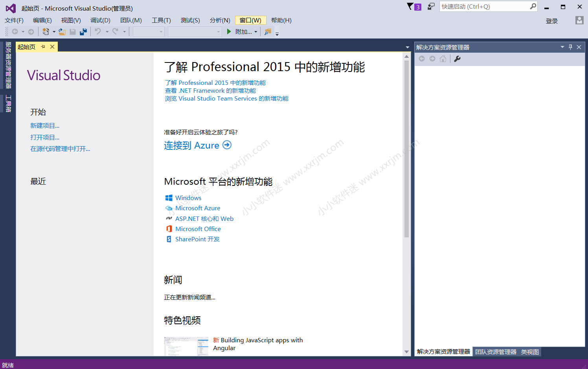588x369 pixels.
Task: Open the 测试(S) menu
Action: 190,20
